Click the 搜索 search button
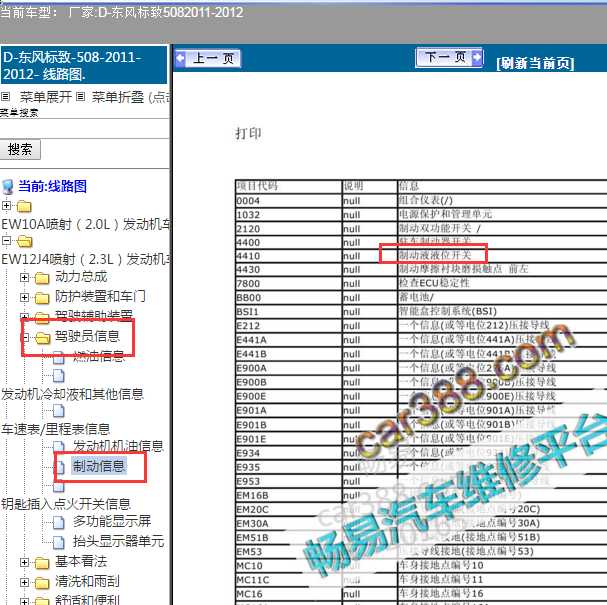Viewport: 607px width, 605px height. pos(20,149)
